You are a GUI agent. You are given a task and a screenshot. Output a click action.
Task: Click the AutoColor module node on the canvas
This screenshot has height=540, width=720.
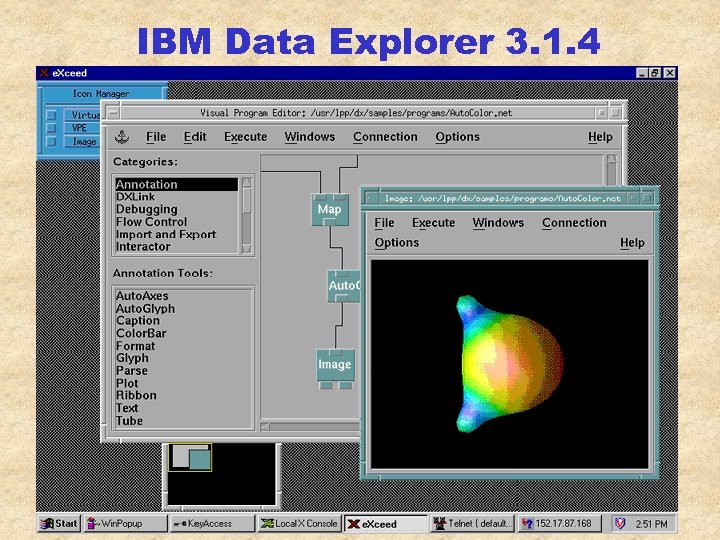343,286
